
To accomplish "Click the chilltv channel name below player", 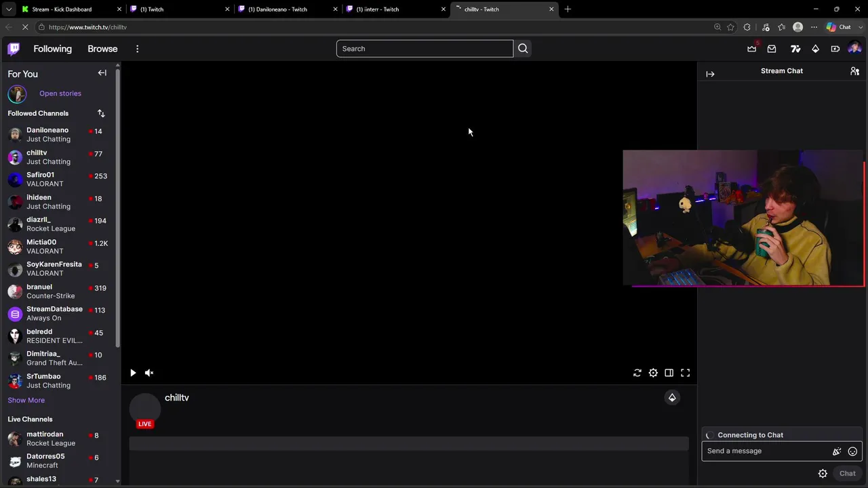I will (177, 398).
